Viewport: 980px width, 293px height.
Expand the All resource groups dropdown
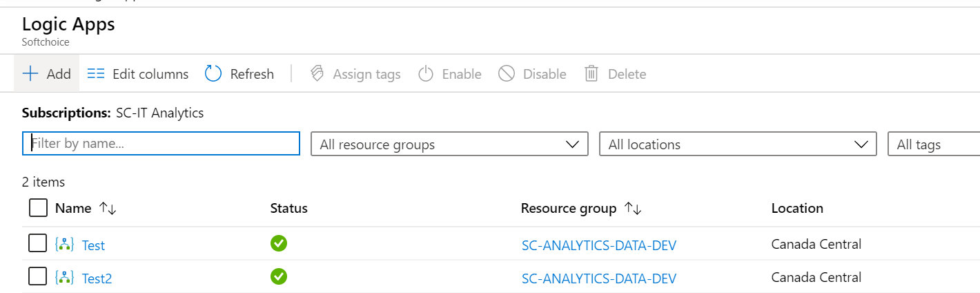pos(449,144)
